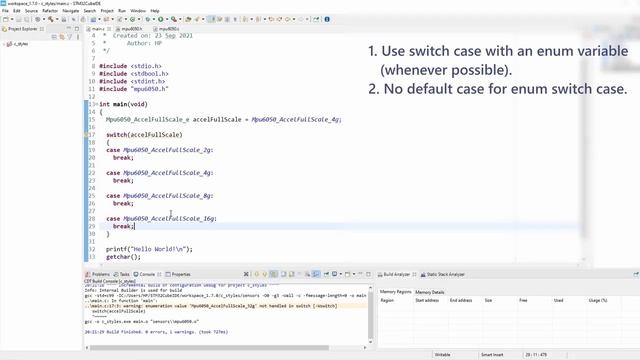Screen dimensions: 640x360
Task: Click the Smart Insert status bar entry
Action: (492, 355)
